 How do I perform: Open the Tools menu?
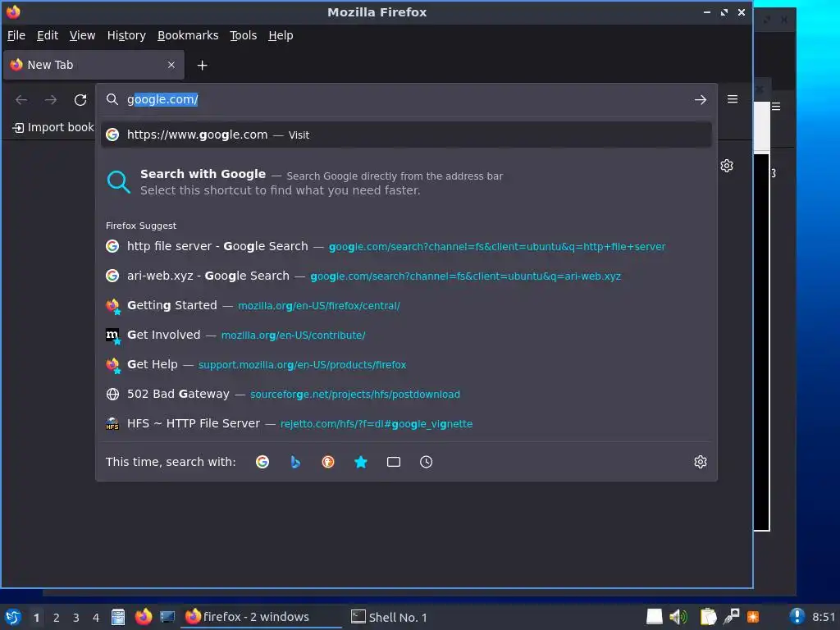(243, 35)
